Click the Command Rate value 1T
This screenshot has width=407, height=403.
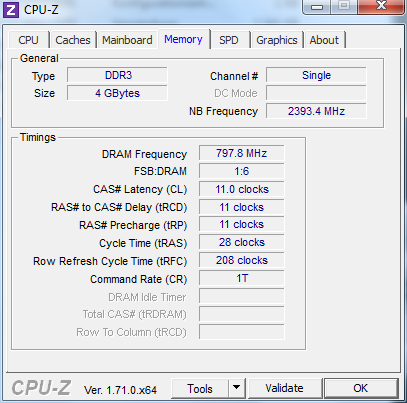coord(242,278)
